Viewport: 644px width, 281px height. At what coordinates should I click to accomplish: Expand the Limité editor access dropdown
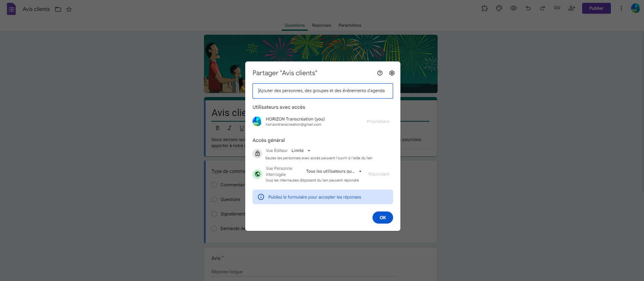pyautogui.click(x=301, y=151)
